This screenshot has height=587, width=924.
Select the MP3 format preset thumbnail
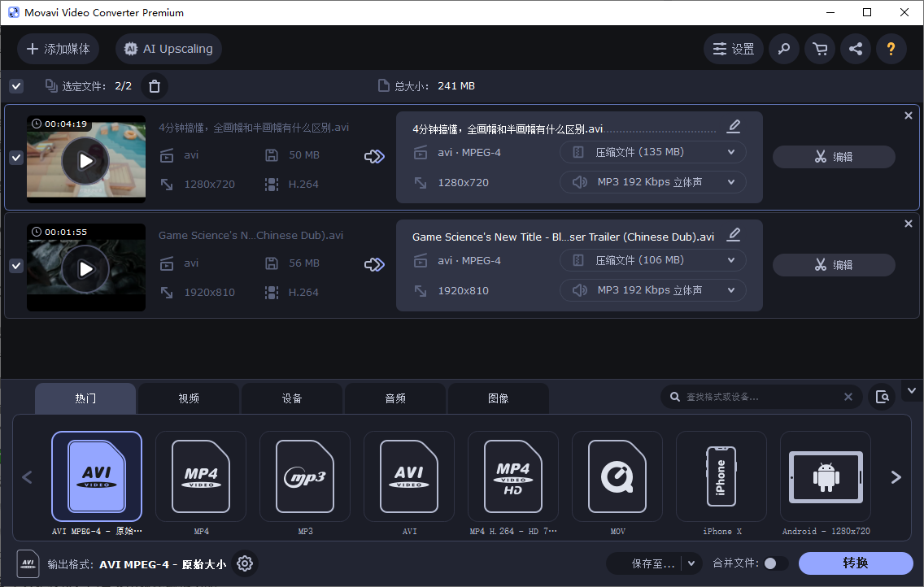[305, 476]
